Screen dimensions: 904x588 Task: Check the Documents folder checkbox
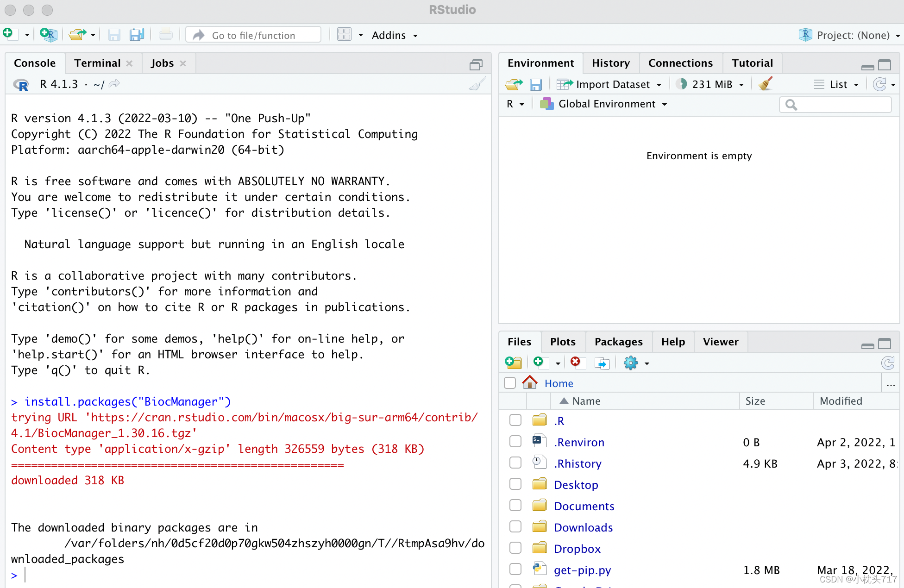point(515,505)
